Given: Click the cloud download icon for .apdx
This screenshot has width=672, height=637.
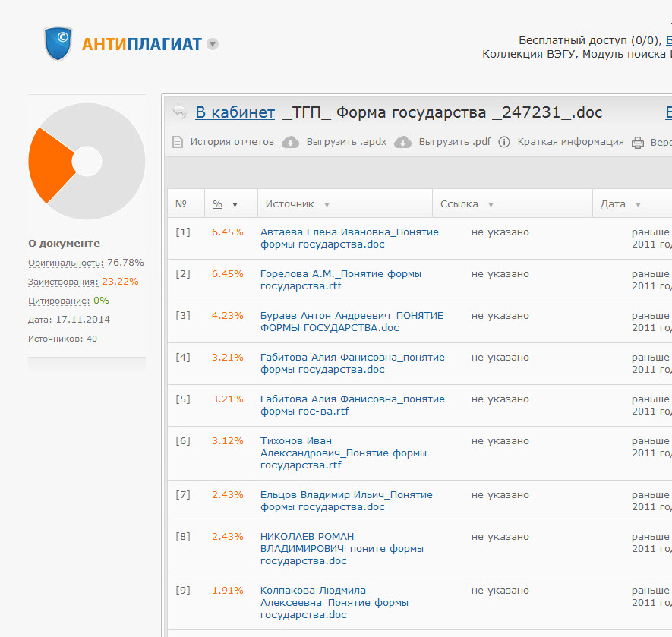Looking at the screenshot, I should pos(290,142).
